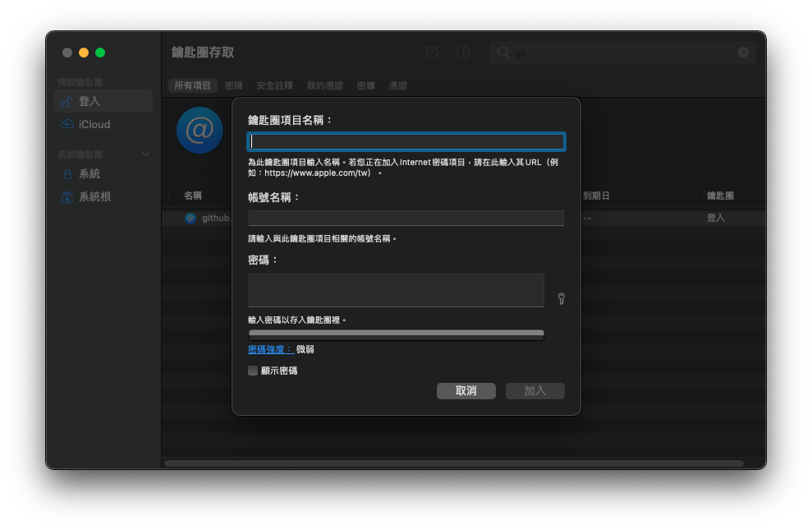The image size is (812, 530).
Task: Click the small @ icon in the github row
Action: (190, 218)
